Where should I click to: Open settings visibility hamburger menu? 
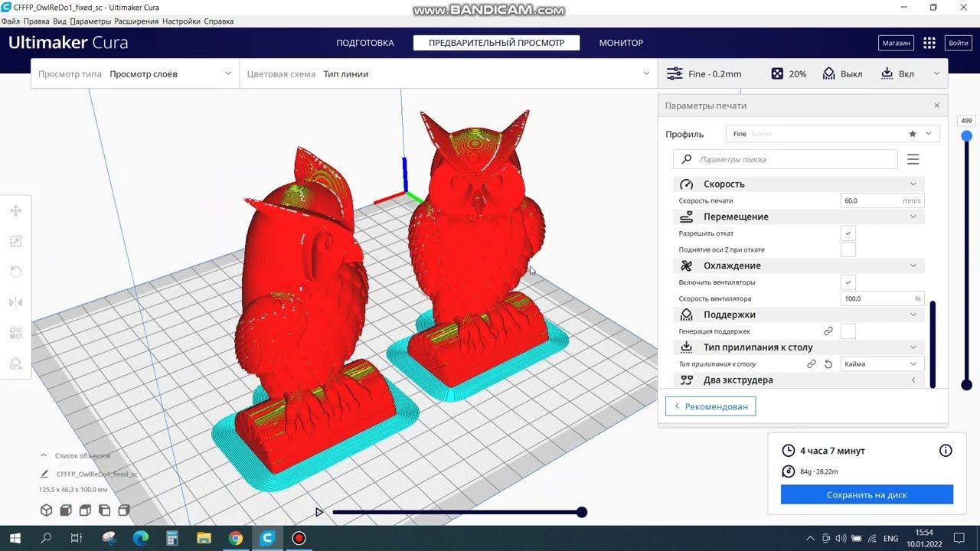coord(913,159)
